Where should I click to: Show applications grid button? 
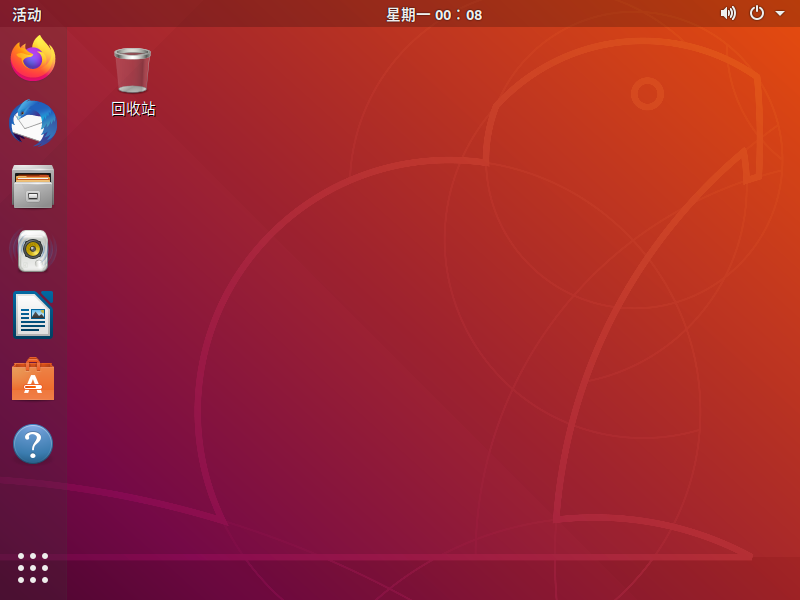point(33,568)
